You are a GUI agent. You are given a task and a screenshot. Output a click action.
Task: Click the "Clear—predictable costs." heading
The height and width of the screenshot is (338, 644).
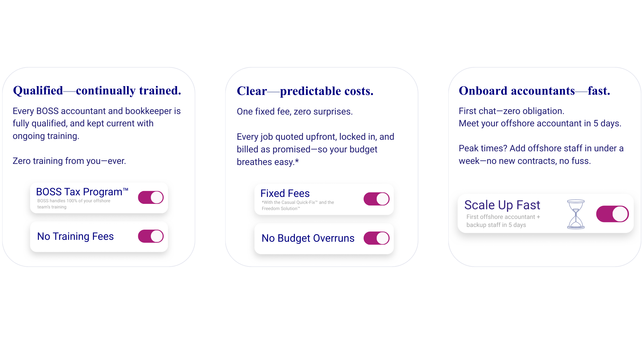(305, 91)
